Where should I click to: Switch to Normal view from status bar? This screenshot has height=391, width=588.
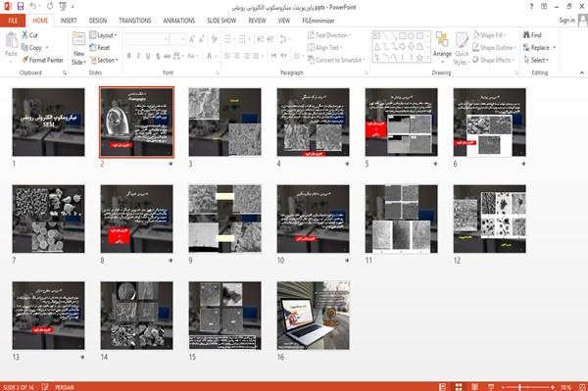(443, 387)
